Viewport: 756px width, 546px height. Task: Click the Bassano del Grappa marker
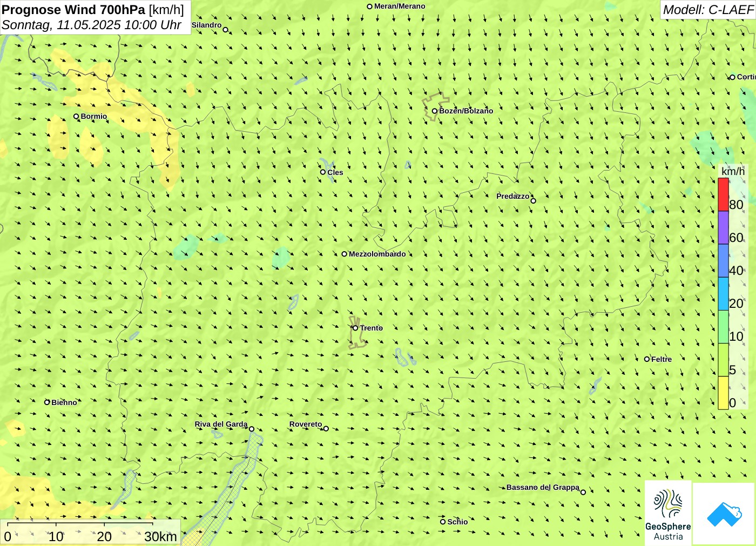[x=583, y=492]
